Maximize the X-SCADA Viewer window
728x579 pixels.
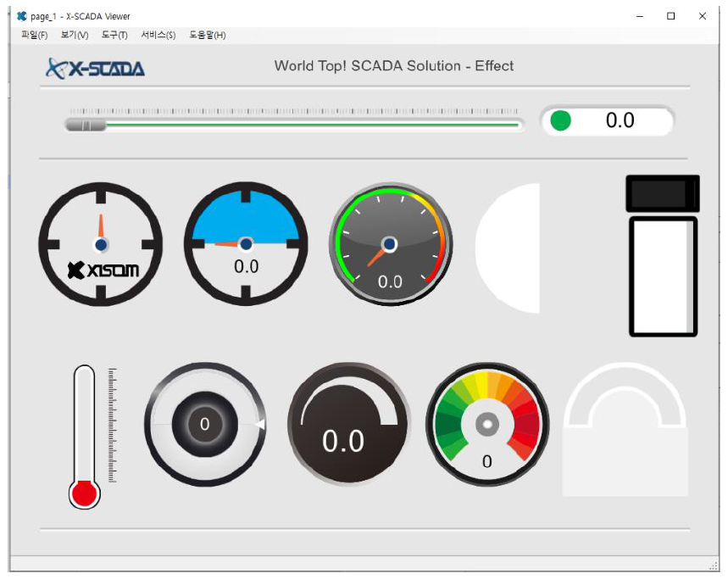coord(671,16)
